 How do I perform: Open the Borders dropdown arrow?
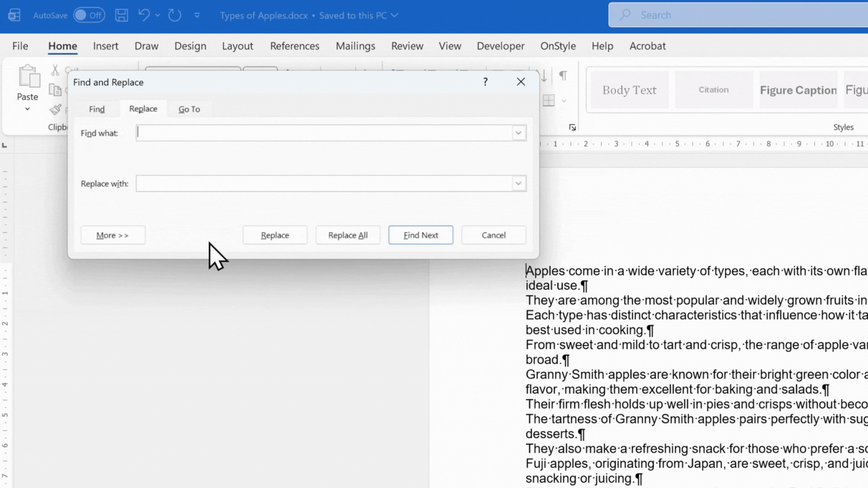point(564,101)
